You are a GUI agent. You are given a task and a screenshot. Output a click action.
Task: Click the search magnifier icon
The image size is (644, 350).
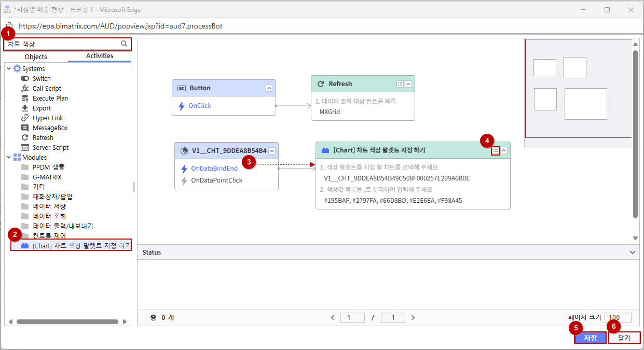[x=124, y=44]
